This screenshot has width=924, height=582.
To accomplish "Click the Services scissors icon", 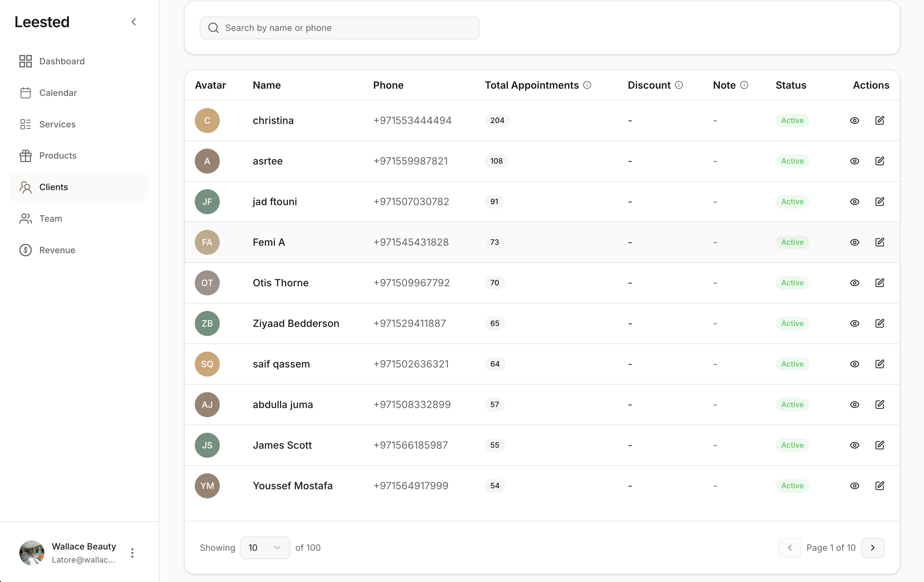I will (x=25, y=124).
